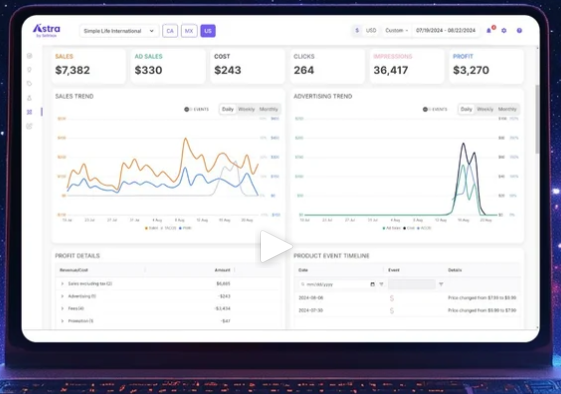Switch Advertising Trend to Monthly tab

(507, 109)
